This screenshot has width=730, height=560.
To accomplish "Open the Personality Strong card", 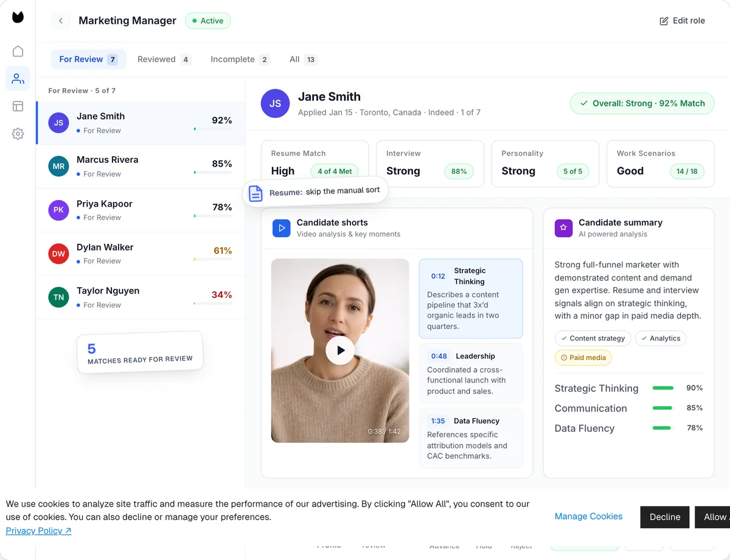I will [545, 164].
